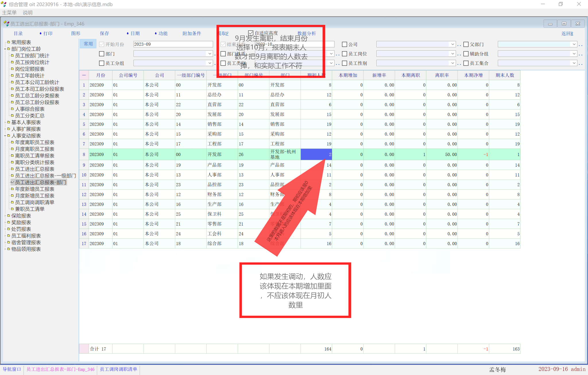Switch to the 员工调岗调职清单 tab
588x375 pixels.
[118, 369]
